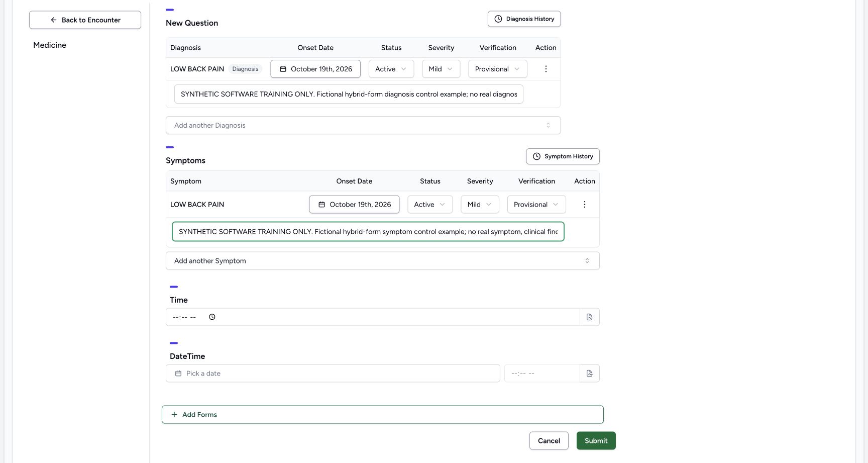This screenshot has width=868, height=463.
Task: Click the note icon beside DateTime field
Action: (x=590, y=374)
